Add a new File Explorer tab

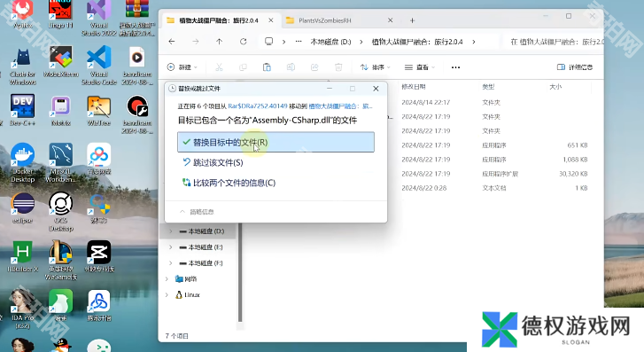[x=413, y=20]
